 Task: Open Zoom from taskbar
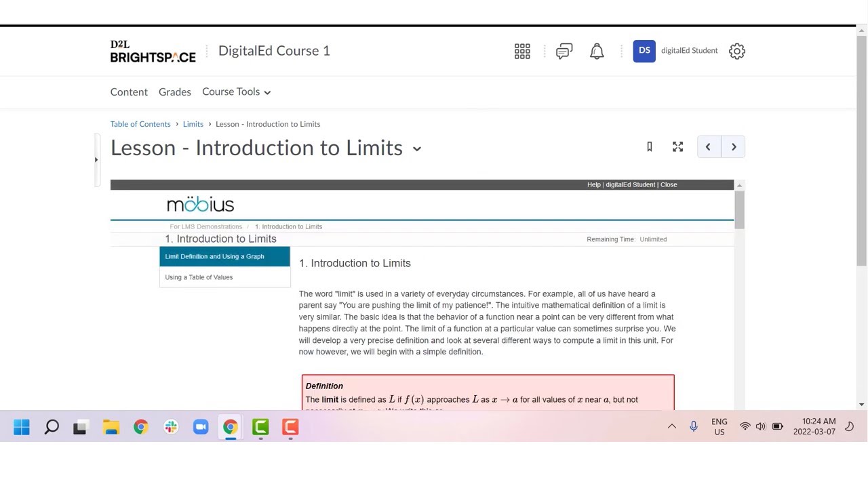click(x=201, y=427)
